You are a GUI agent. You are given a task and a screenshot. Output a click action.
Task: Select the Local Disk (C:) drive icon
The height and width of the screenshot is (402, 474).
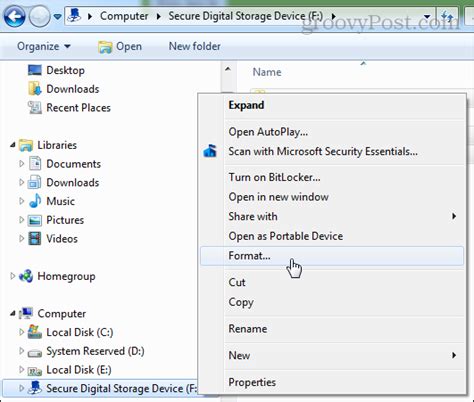[x=35, y=332]
